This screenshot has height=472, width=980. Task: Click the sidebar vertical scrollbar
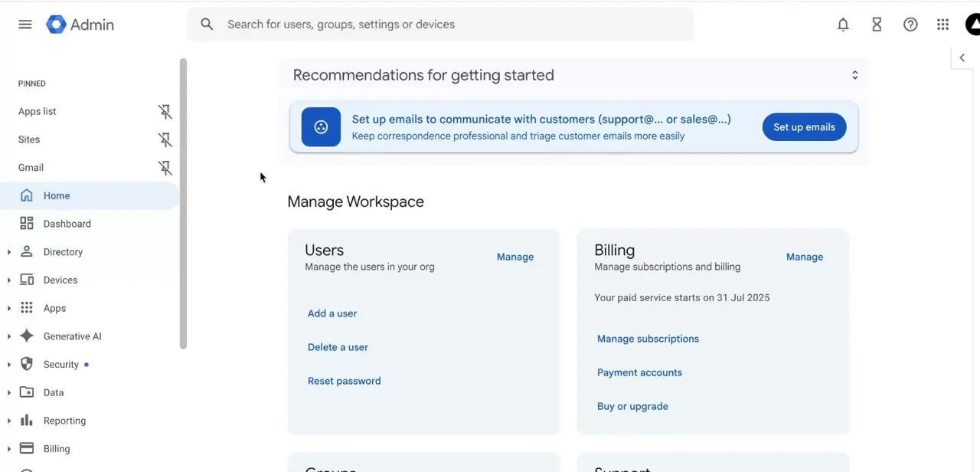(x=183, y=203)
